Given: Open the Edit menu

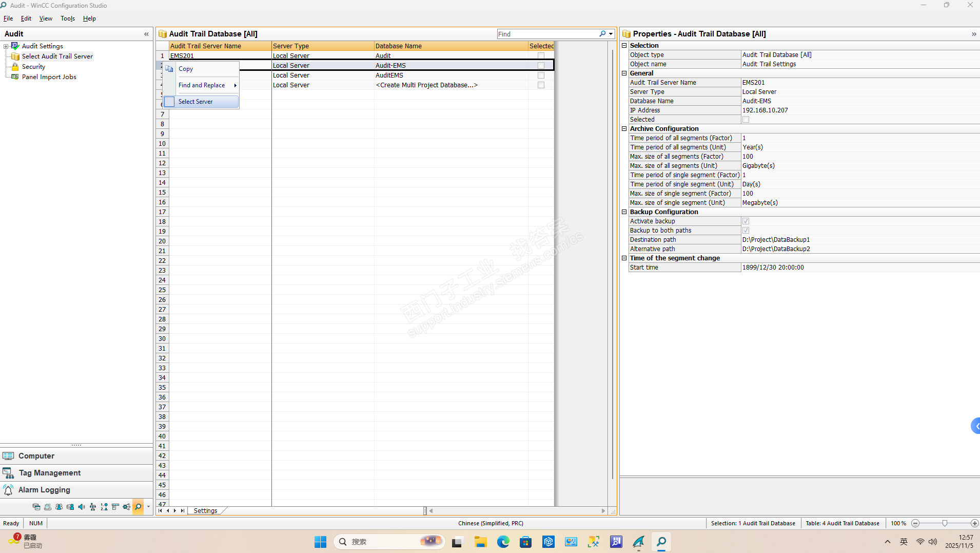Looking at the screenshot, I should [26, 18].
